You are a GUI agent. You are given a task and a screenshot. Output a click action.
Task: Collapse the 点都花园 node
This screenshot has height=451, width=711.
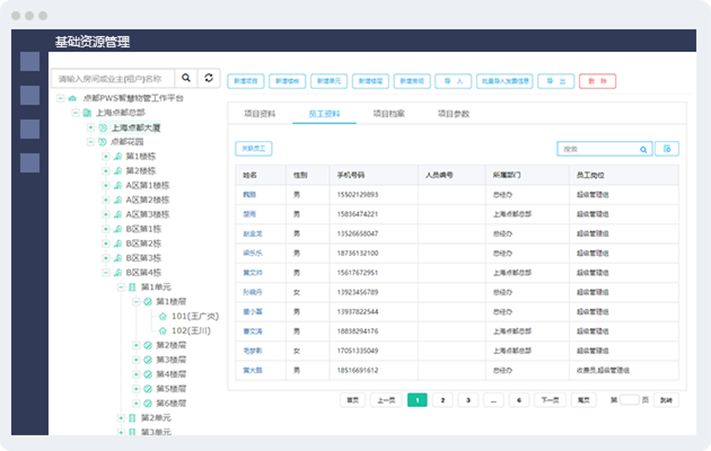point(91,142)
